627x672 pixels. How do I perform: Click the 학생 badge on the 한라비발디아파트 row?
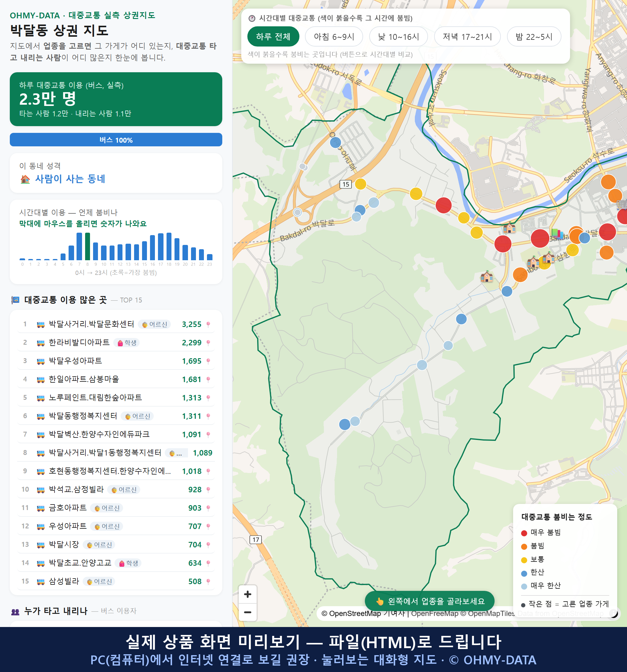(x=127, y=343)
